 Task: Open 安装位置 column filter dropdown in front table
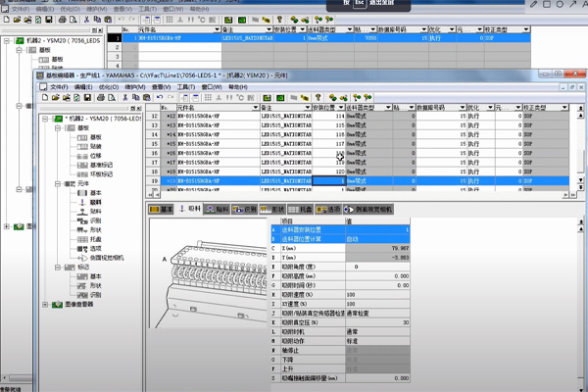341,108
